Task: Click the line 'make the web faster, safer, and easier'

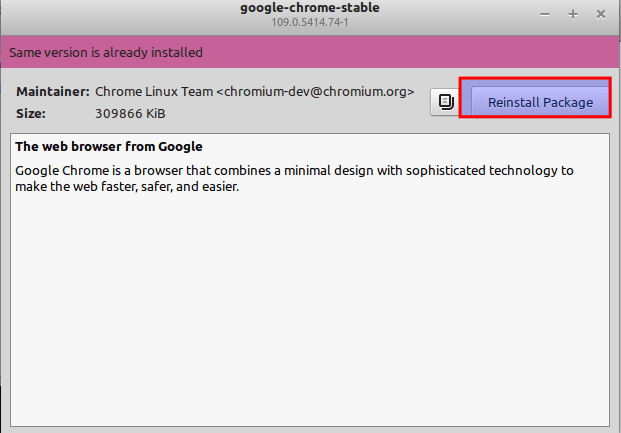Action: [x=127, y=187]
